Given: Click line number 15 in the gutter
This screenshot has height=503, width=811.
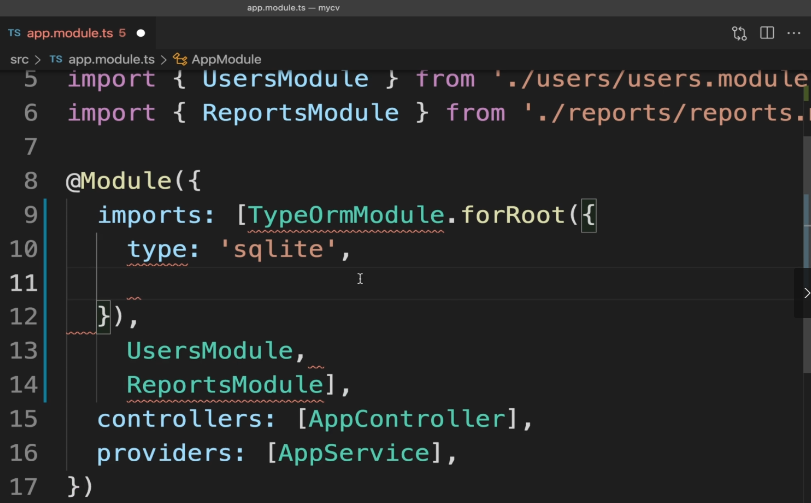Looking at the screenshot, I should [x=23, y=419].
